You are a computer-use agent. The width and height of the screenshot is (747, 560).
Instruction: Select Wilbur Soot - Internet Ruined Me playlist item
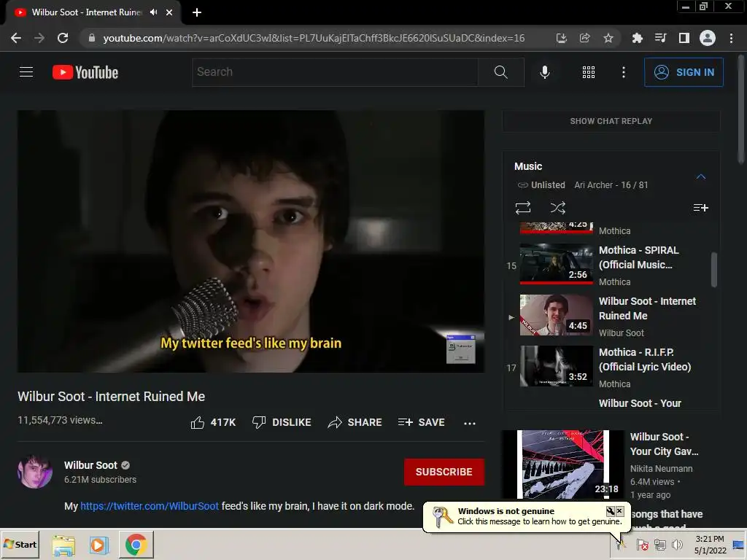click(611, 316)
